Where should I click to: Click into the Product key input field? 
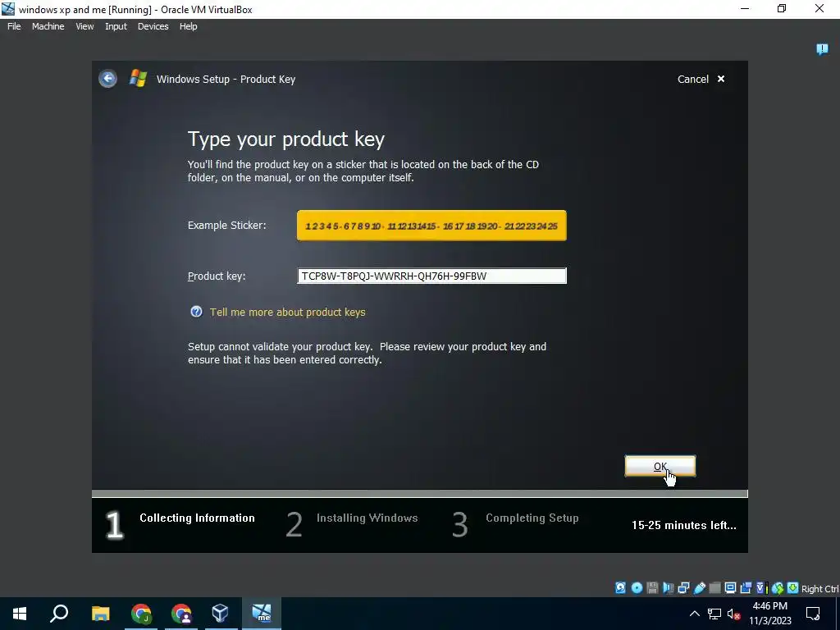(431, 276)
